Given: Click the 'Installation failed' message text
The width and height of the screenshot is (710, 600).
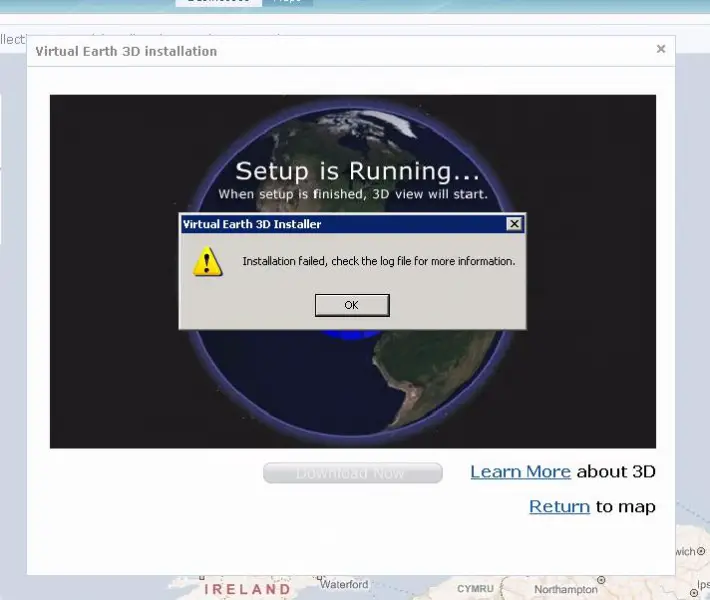Looking at the screenshot, I should 379,261.
